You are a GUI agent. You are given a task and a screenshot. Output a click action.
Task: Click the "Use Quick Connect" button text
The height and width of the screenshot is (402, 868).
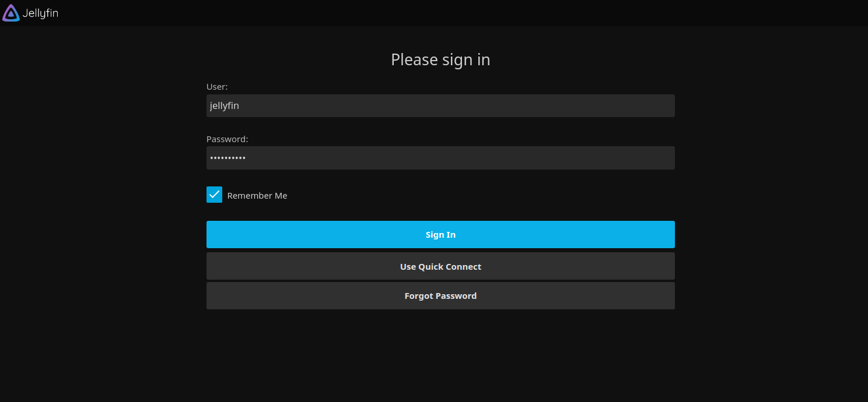[x=440, y=267]
